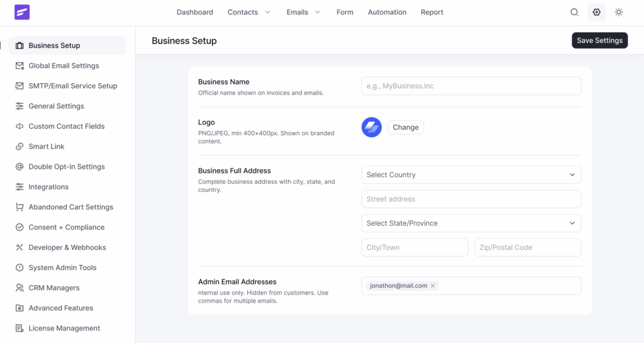Viewport: 644px width, 343px height.
Task: Click the General Settings sliders icon
Action: [x=19, y=106]
